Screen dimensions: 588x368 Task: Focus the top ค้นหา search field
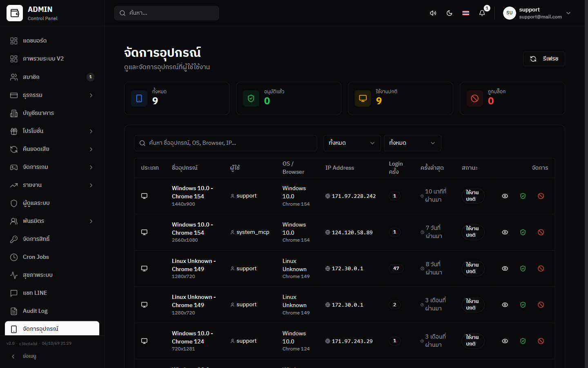click(167, 13)
